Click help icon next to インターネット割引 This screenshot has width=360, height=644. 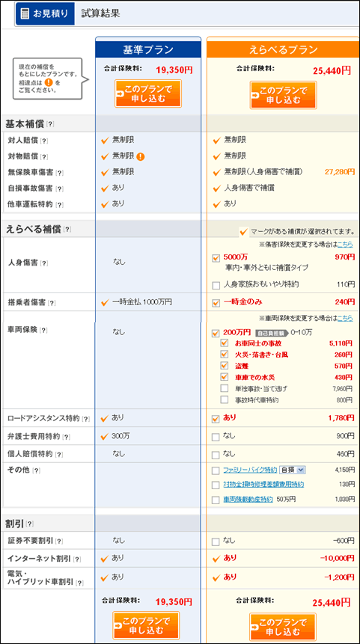[x=77, y=559]
